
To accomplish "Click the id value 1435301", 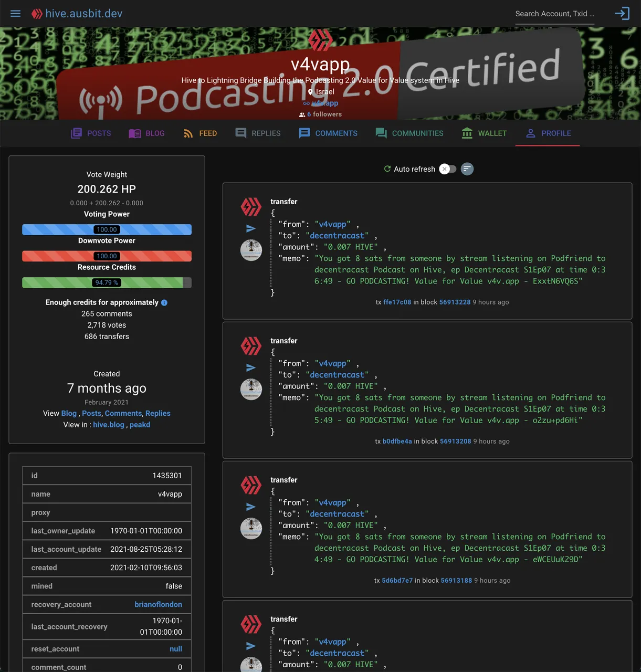I will click(x=167, y=476).
